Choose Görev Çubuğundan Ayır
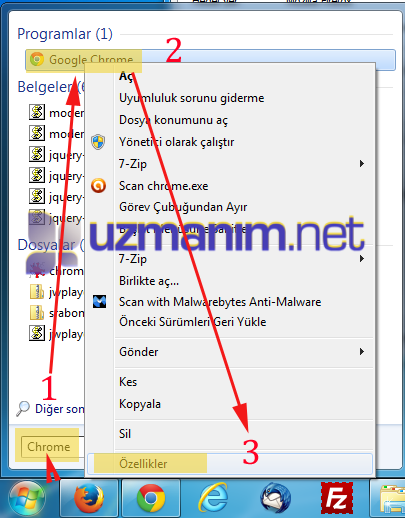 coord(183,207)
